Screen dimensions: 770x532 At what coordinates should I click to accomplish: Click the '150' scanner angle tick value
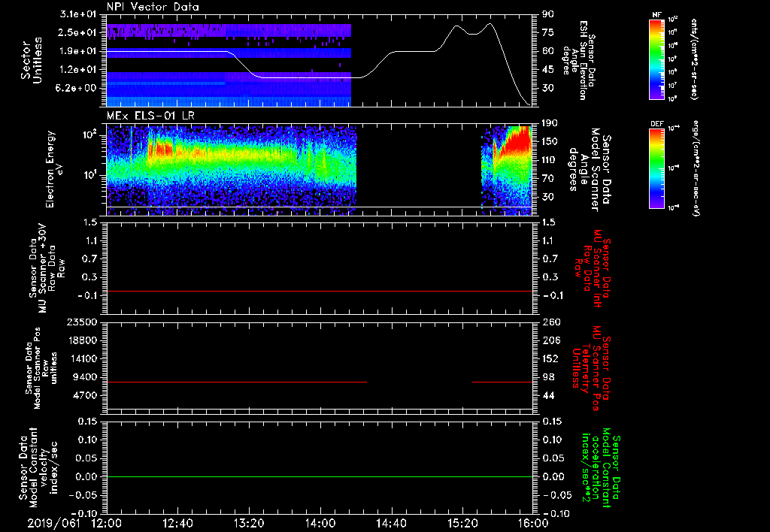click(x=550, y=141)
